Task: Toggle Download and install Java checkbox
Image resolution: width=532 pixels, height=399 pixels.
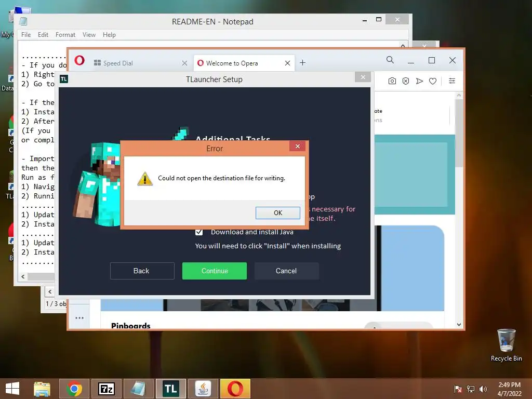Action: [x=199, y=232]
